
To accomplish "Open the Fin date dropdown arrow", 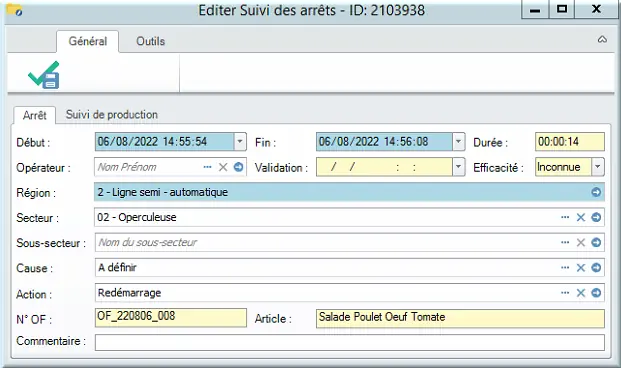I will [458, 141].
